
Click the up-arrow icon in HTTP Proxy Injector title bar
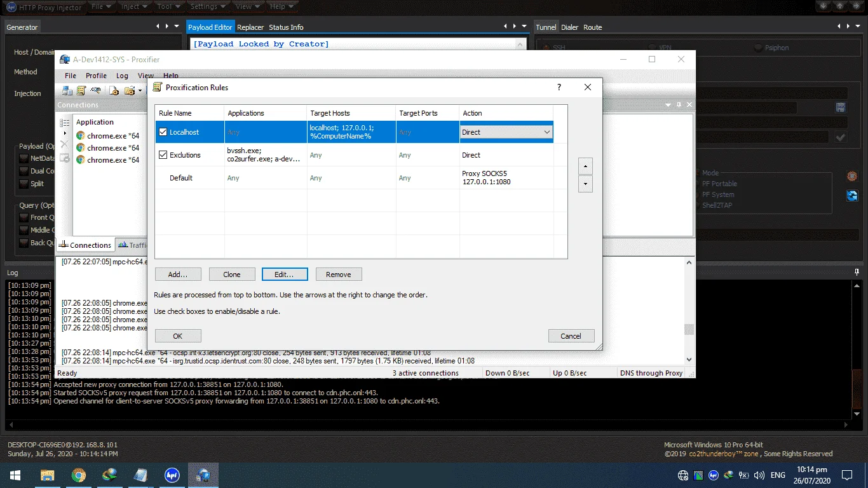pos(839,6)
